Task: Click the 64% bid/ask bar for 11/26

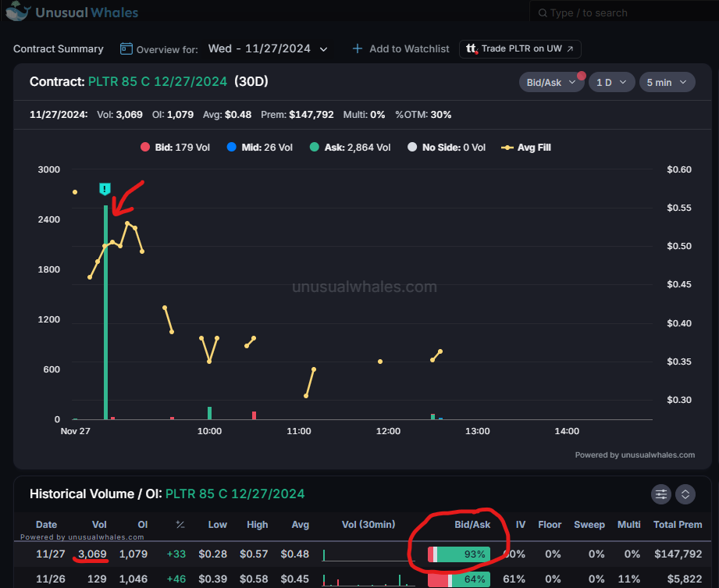Action: tap(459, 579)
